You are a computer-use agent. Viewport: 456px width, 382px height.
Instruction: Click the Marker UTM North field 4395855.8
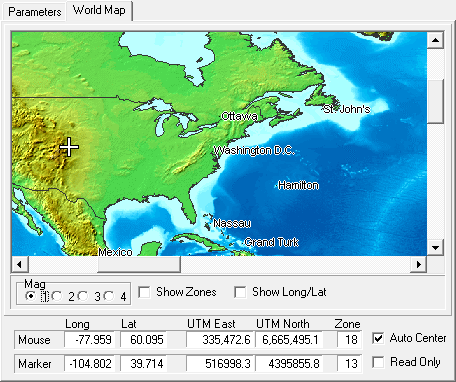tap(289, 363)
